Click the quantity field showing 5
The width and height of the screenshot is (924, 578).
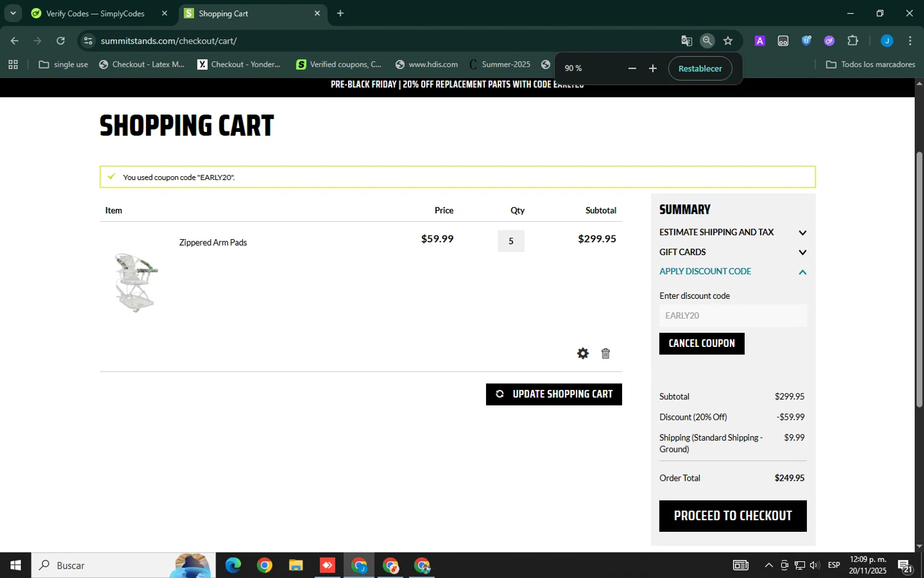[511, 241]
